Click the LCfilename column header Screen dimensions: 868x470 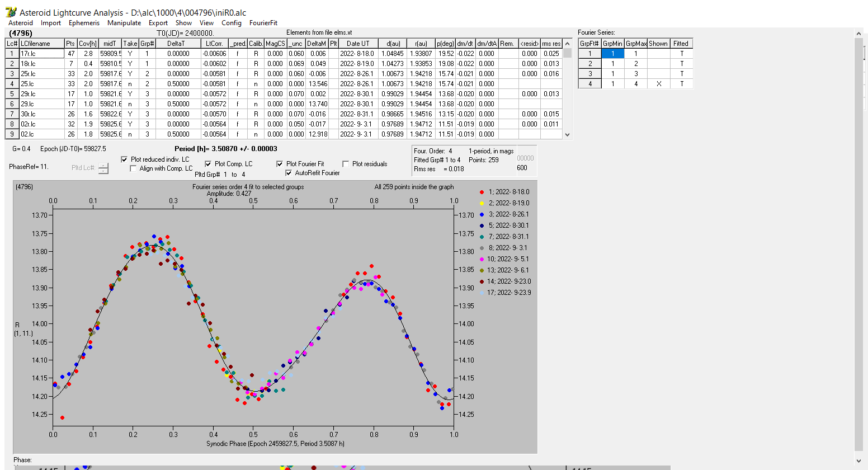coord(41,44)
